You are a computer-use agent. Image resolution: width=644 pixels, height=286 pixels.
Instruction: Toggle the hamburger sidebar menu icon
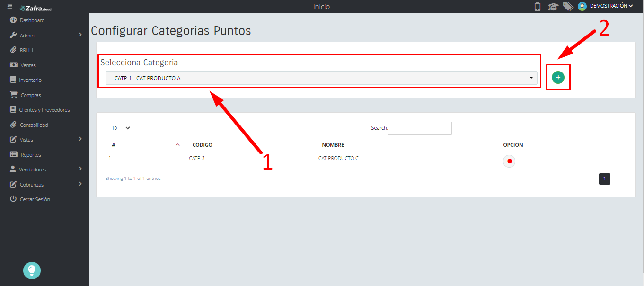tap(9, 6)
